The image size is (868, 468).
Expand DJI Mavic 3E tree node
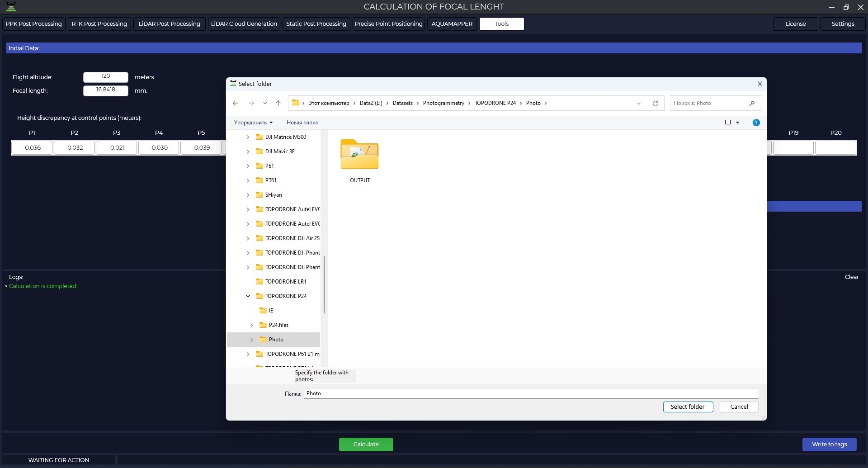coord(248,151)
